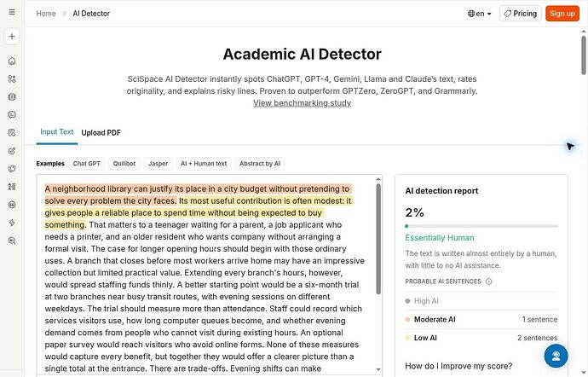Viewport: 588px width, 377px height.
Task: Select the Moderate AI row
Action: point(481,320)
